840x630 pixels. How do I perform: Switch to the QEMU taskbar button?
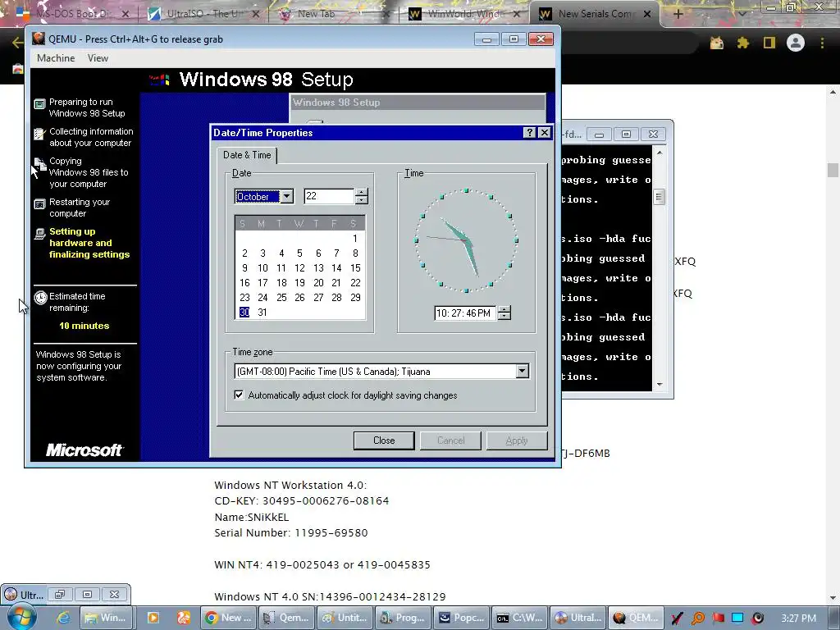pos(636,618)
